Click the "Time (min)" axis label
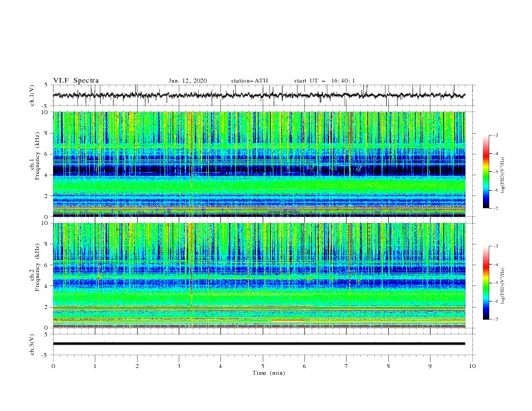This screenshot has width=532, height=411. [x=269, y=373]
